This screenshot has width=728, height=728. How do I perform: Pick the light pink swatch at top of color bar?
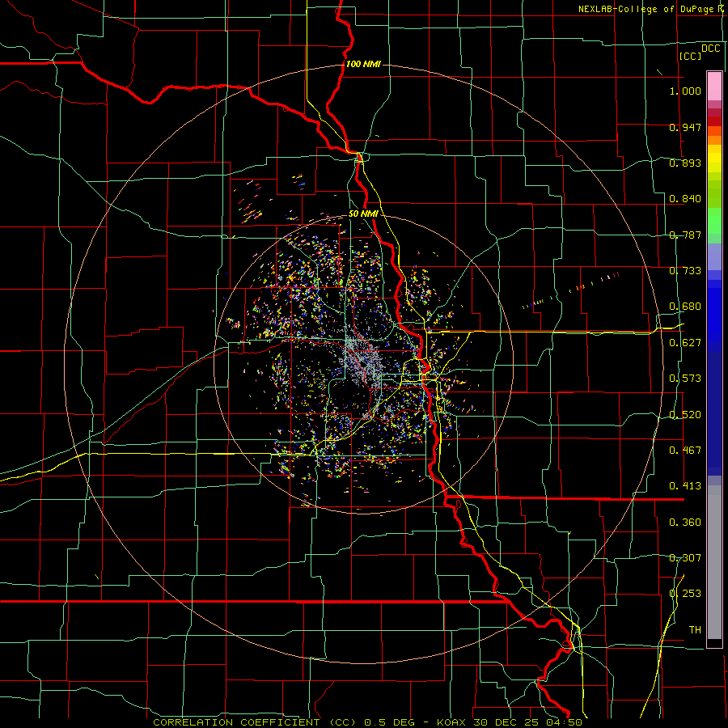pos(714,86)
